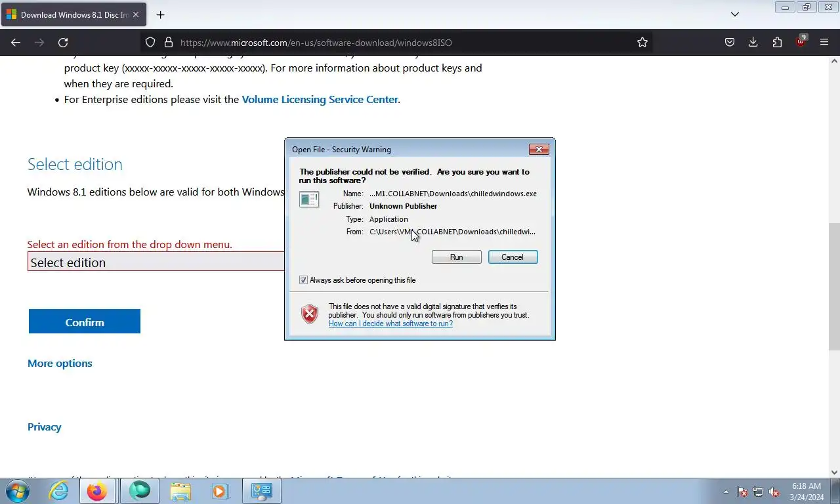Open green circular app on taskbar
Screen dimensions: 840x504
(x=140, y=491)
